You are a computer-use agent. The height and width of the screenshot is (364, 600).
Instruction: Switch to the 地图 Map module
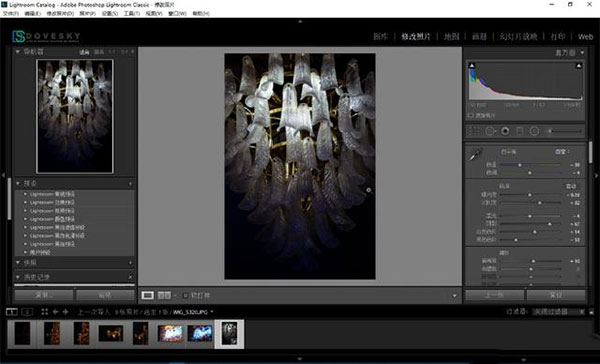(x=451, y=36)
